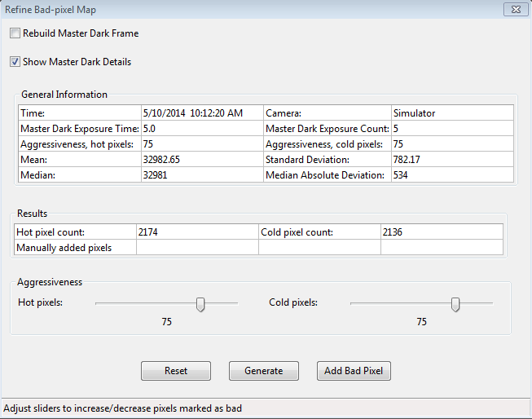This screenshot has height=419, width=532.
Task: Click the Median value 32981
Action: click(x=156, y=175)
